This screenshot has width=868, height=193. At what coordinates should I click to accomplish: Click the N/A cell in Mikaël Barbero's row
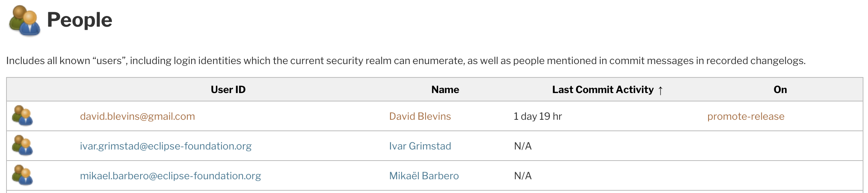(x=523, y=176)
